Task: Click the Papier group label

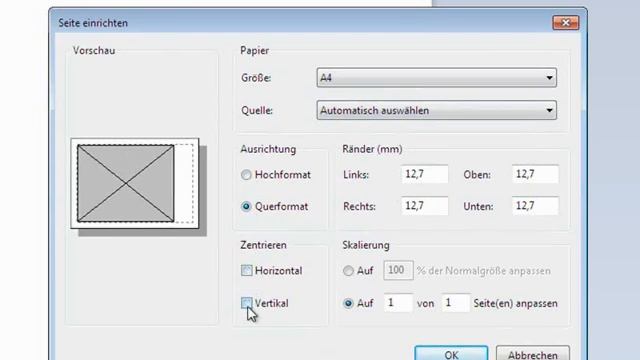Action: (x=254, y=51)
